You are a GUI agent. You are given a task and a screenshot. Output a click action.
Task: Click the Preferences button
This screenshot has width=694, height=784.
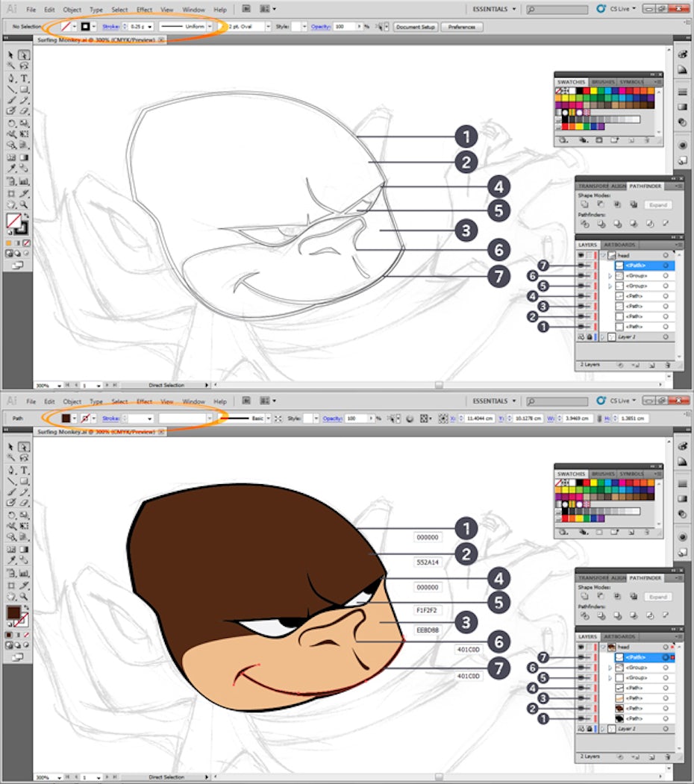pyautogui.click(x=461, y=26)
